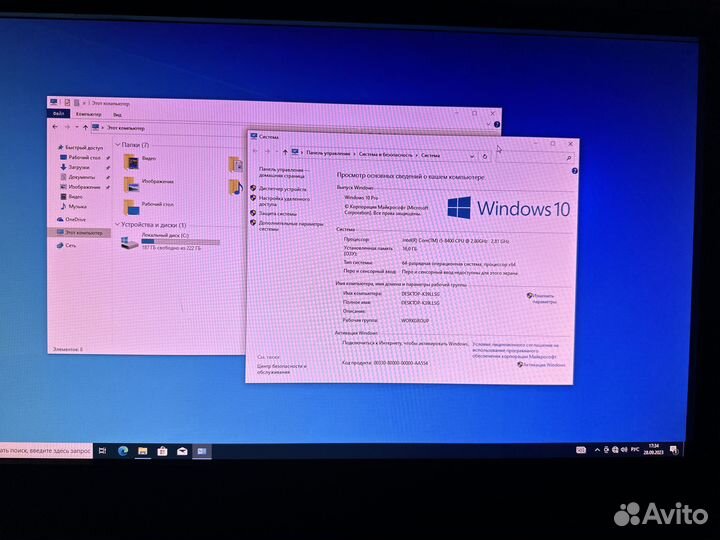This screenshot has height=540, width=720.
Task: Go back in the Explorer window
Action: click(55, 127)
